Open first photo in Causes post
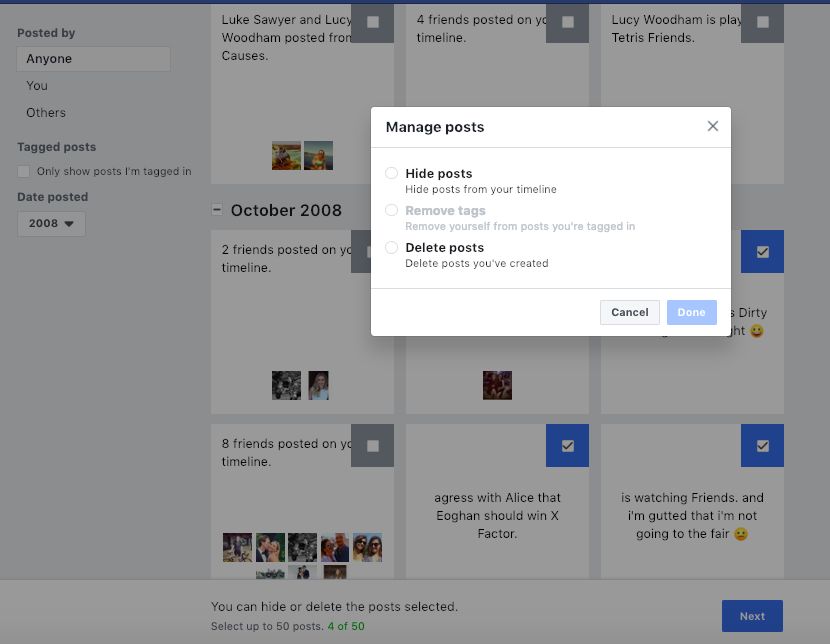This screenshot has height=644, width=830. [286, 156]
